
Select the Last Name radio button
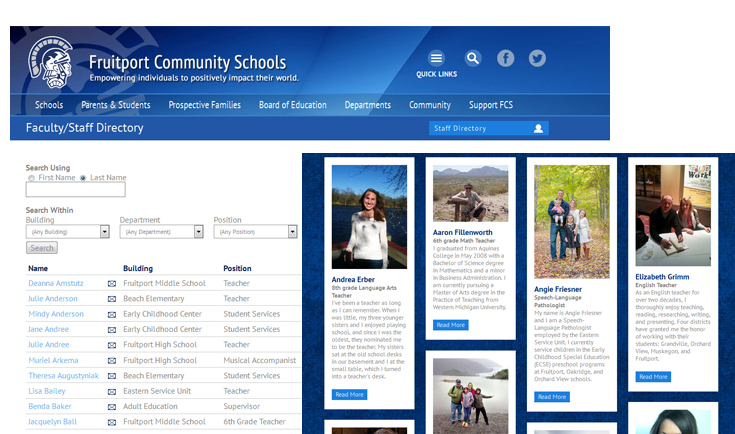(83, 177)
